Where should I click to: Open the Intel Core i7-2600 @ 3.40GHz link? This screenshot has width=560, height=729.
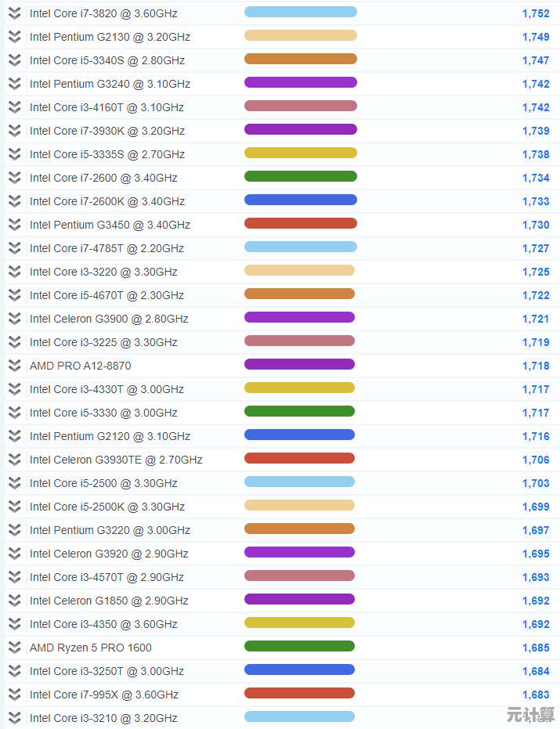click(x=103, y=178)
